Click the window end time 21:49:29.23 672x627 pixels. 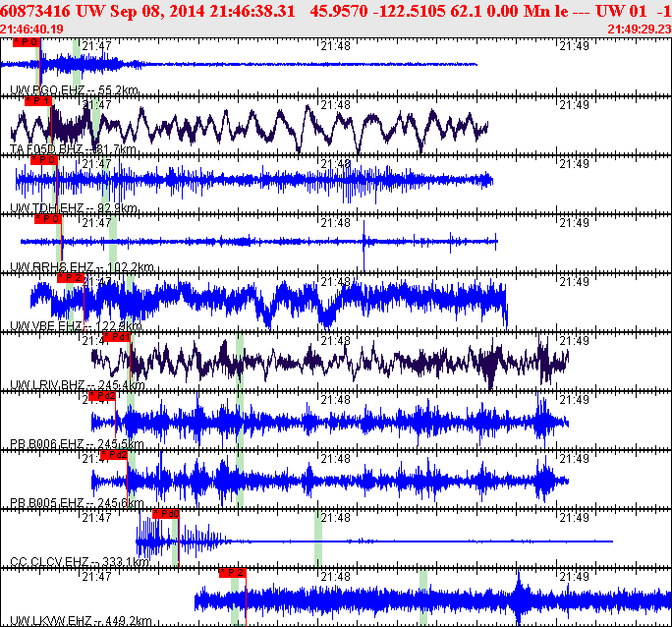coord(639,28)
